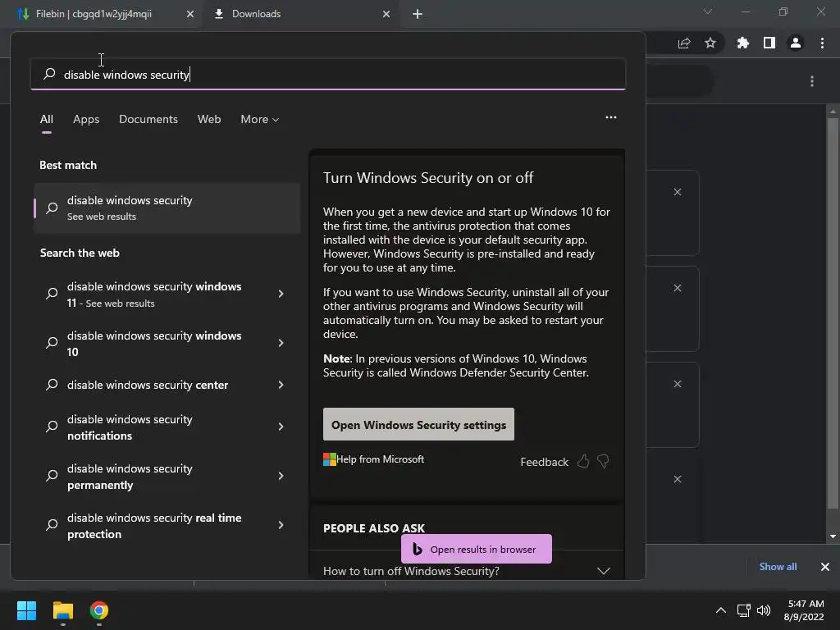Expand arrow for 'windows 10' suggestion

tap(281, 343)
